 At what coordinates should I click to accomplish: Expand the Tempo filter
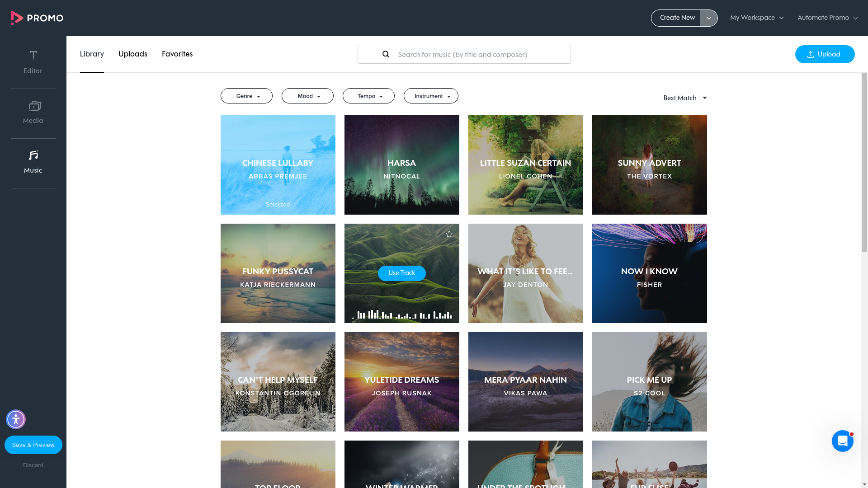pos(368,96)
